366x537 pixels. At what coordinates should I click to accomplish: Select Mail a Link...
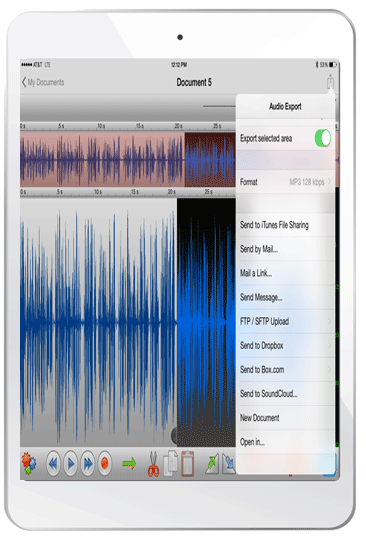[285, 273]
